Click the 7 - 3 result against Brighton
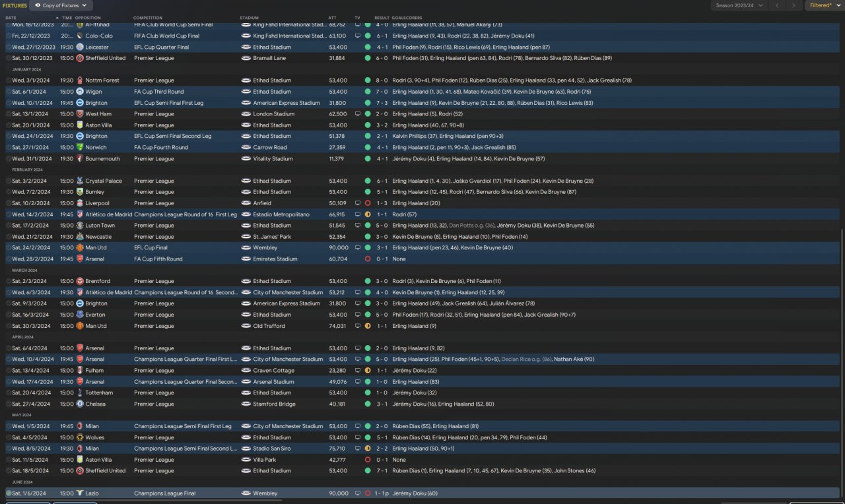The width and height of the screenshot is (845, 504). (x=383, y=103)
